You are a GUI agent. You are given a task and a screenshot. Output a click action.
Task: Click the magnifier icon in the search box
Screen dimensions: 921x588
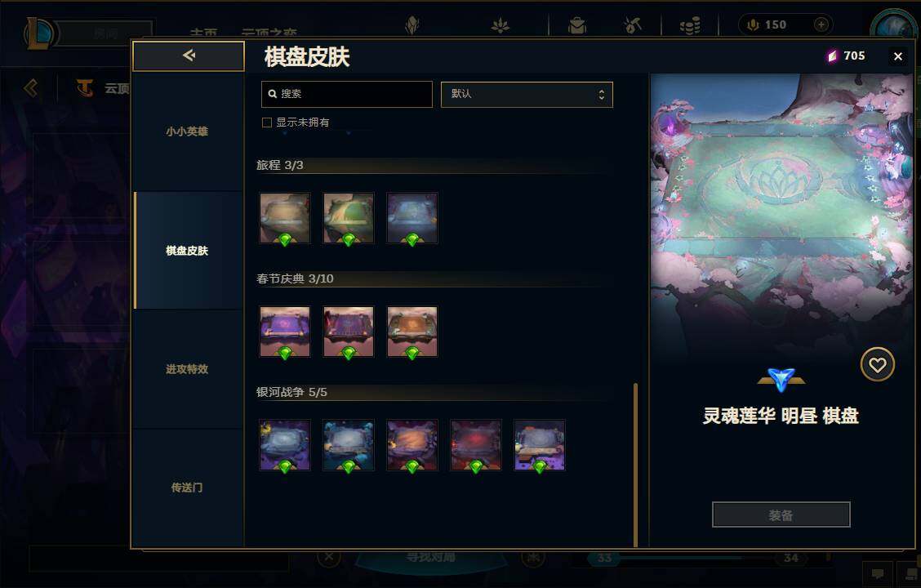pyautogui.click(x=273, y=94)
